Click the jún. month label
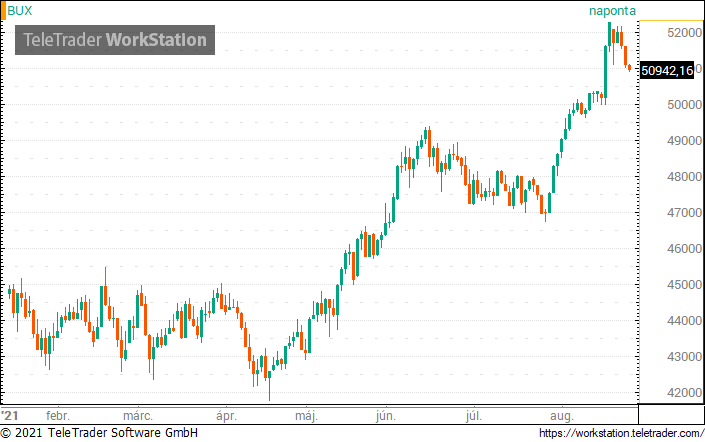Image resolution: width=705 pixels, height=442 pixels. (x=386, y=416)
